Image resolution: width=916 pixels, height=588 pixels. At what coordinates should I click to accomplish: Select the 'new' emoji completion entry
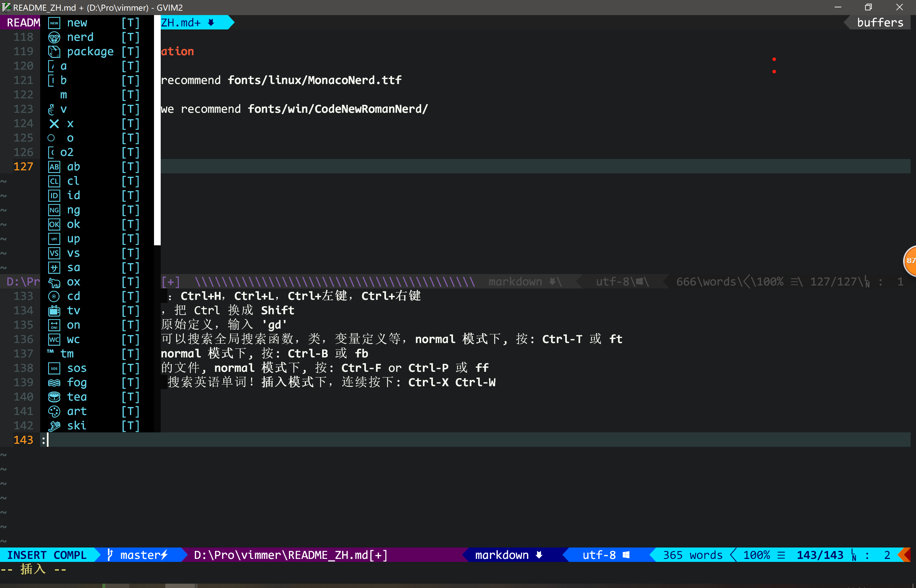pyautogui.click(x=97, y=23)
